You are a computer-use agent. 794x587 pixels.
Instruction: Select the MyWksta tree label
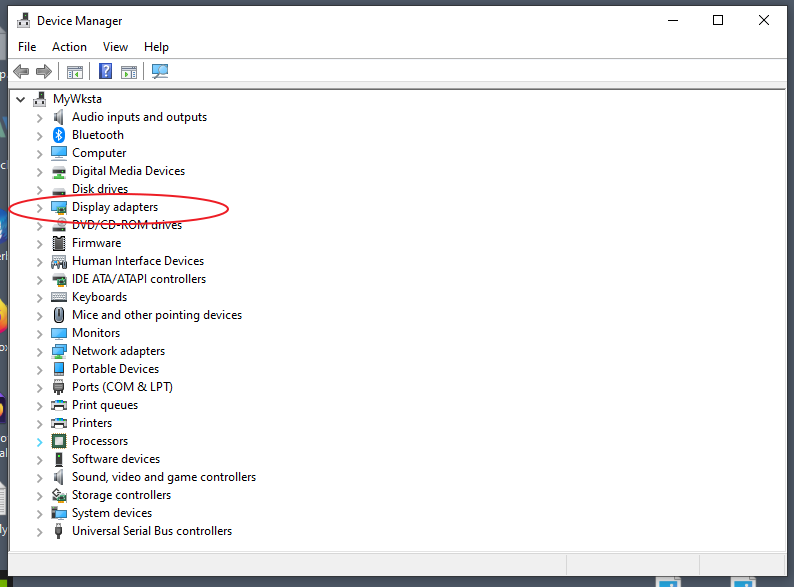point(77,99)
